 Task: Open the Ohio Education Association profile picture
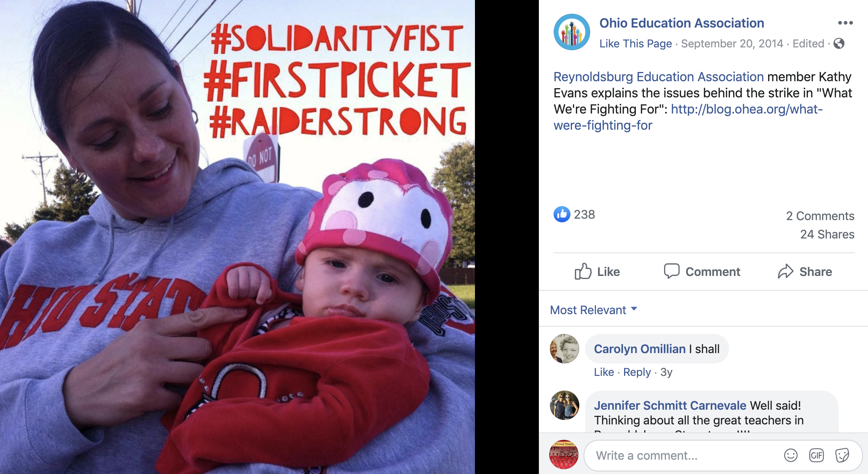[572, 32]
